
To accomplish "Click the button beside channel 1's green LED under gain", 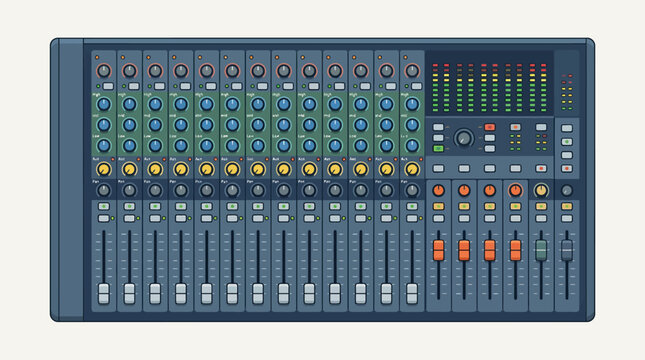I will point(108,86).
